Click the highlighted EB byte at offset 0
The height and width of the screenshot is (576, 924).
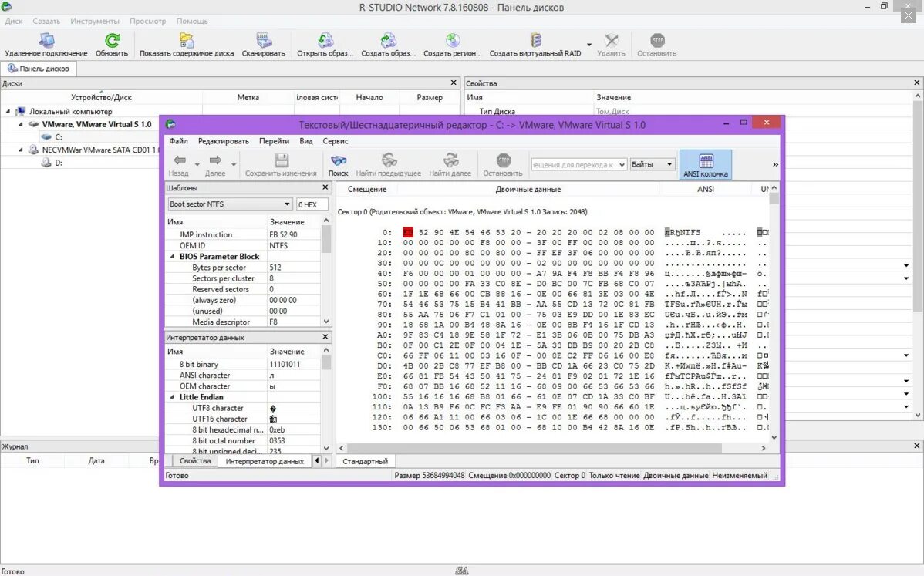(x=408, y=232)
